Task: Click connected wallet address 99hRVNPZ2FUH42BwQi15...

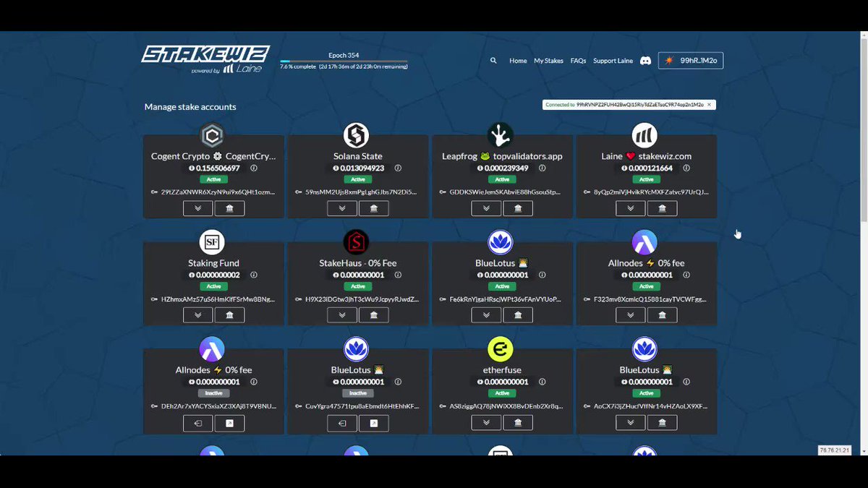Action: pos(639,105)
